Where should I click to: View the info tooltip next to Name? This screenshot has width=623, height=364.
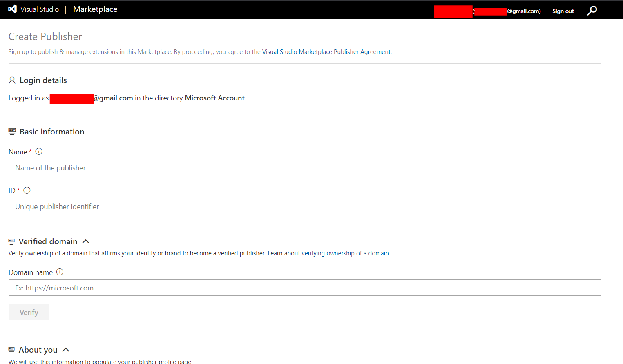(x=39, y=151)
